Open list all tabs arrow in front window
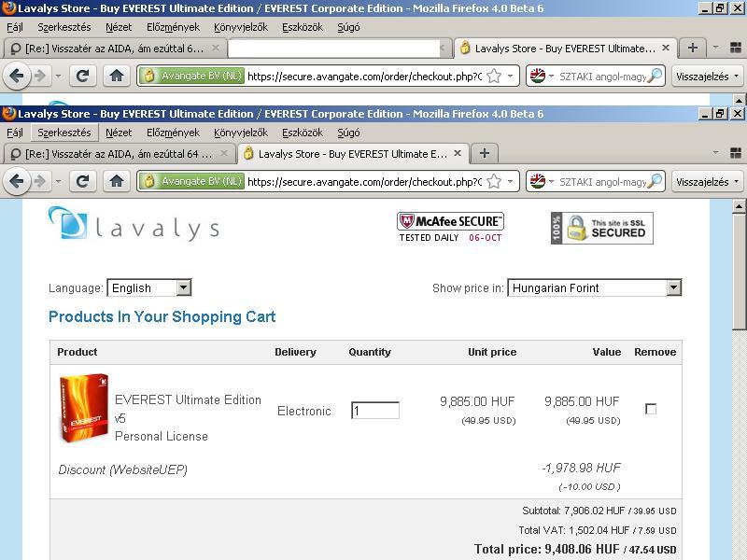 click(715, 153)
